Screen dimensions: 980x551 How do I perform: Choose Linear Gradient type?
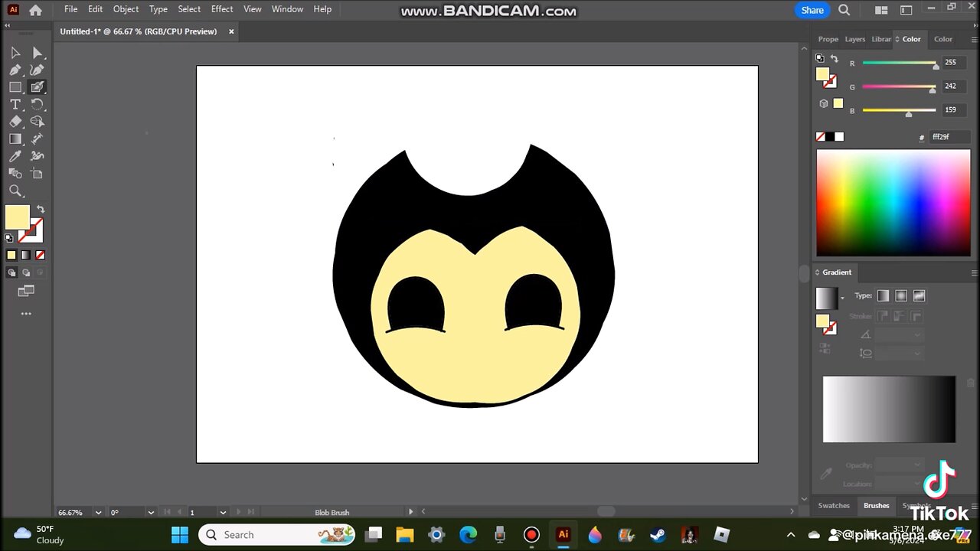click(x=884, y=295)
